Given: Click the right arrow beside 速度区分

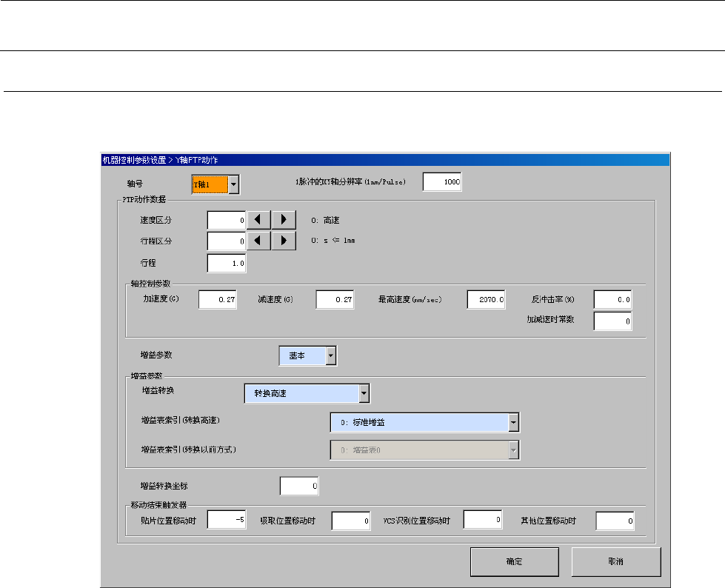Looking at the screenshot, I should pyautogui.click(x=283, y=220).
